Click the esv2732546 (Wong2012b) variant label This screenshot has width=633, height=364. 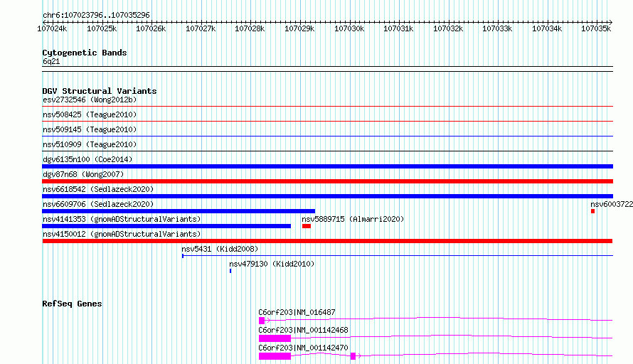coord(90,100)
